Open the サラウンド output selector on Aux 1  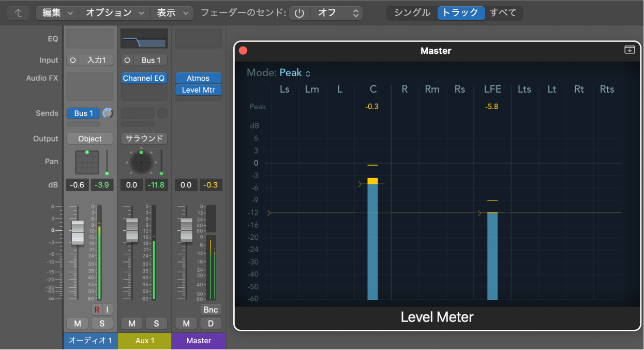144,138
